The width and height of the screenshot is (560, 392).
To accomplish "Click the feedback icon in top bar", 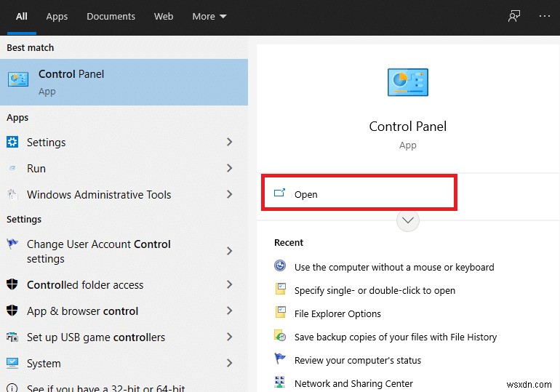I will coord(514,16).
